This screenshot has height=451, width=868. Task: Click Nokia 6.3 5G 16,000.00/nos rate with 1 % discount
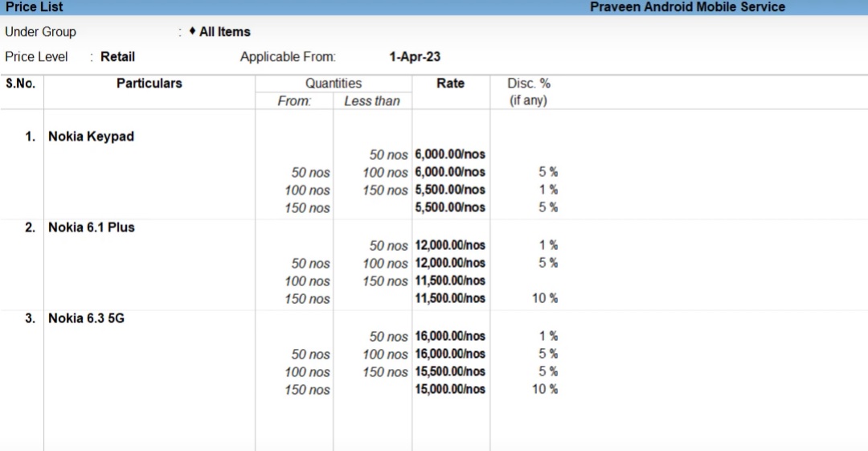pyautogui.click(x=450, y=336)
